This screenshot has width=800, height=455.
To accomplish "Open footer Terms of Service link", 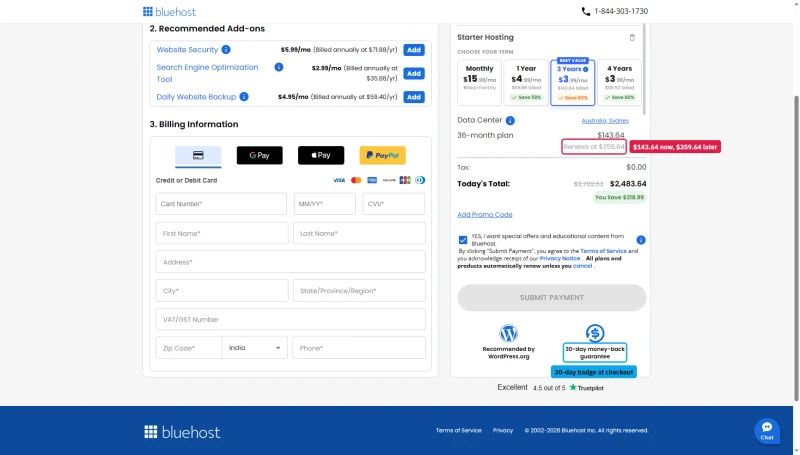I will coord(458,431).
